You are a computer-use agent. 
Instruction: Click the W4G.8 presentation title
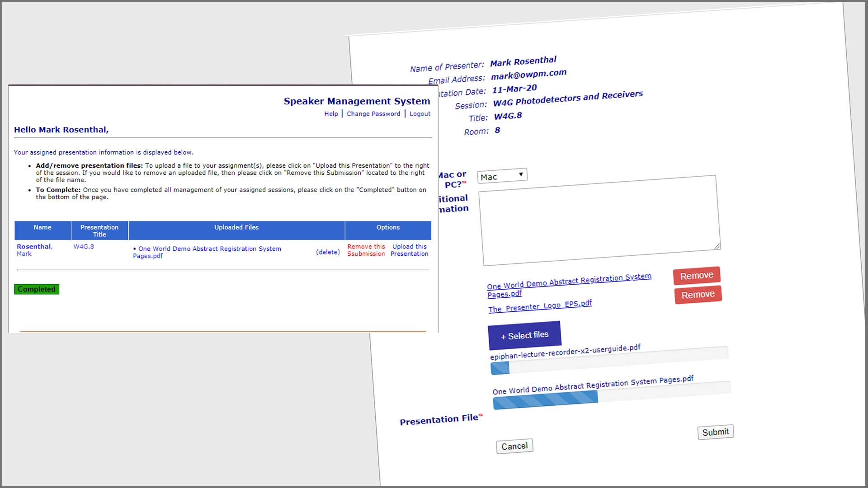[84, 247]
